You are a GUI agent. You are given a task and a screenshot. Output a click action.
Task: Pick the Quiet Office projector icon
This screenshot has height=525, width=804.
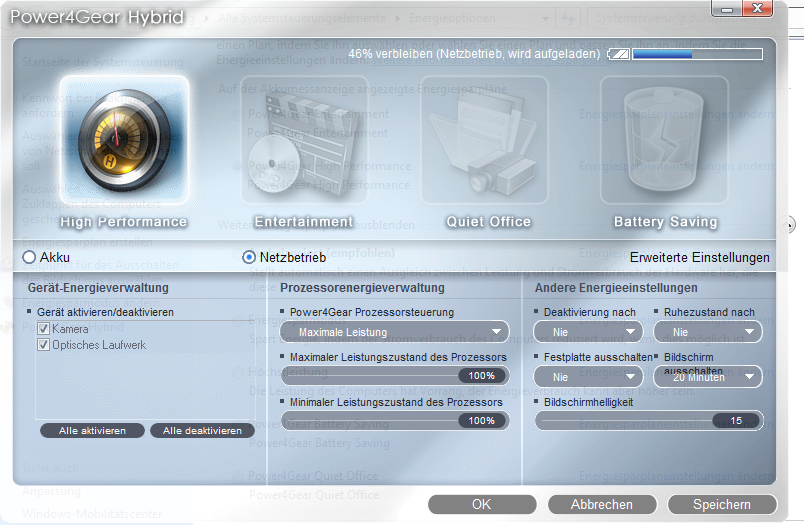click(x=485, y=139)
